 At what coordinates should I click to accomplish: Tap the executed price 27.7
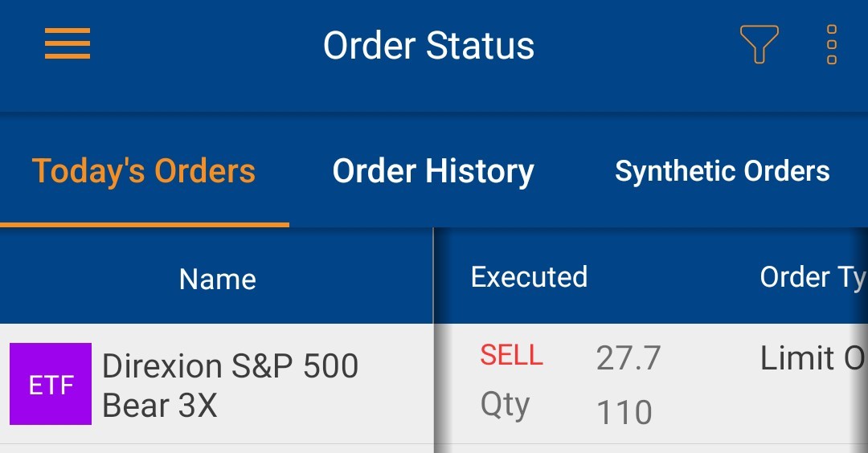click(x=628, y=358)
